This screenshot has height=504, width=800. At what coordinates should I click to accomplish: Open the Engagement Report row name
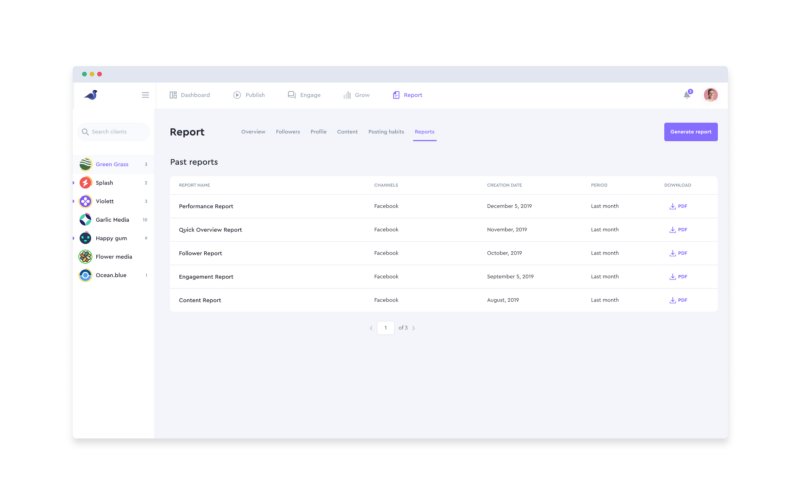click(x=206, y=276)
